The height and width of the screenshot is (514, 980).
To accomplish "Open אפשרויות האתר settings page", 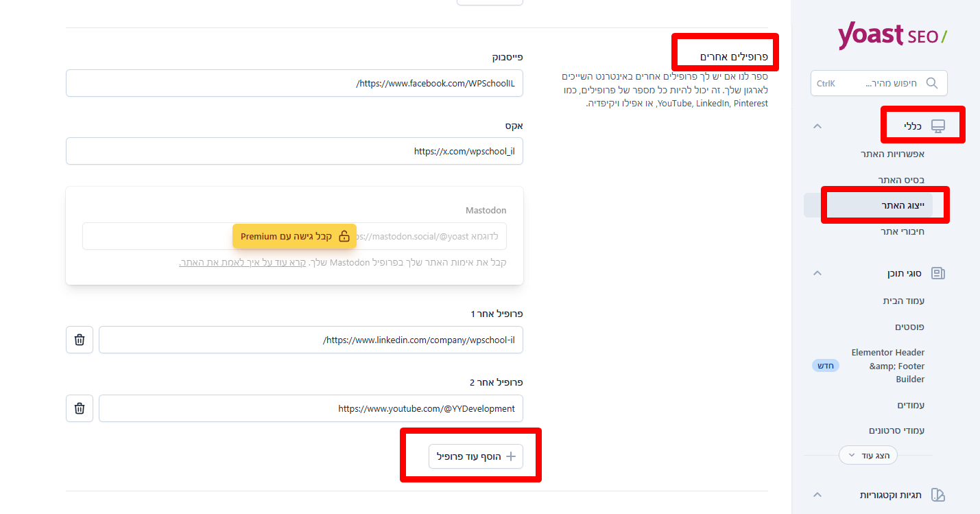I will pos(893,154).
